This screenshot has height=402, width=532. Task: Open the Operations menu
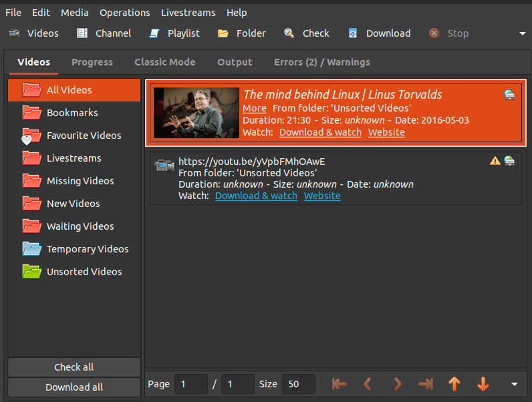(124, 13)
